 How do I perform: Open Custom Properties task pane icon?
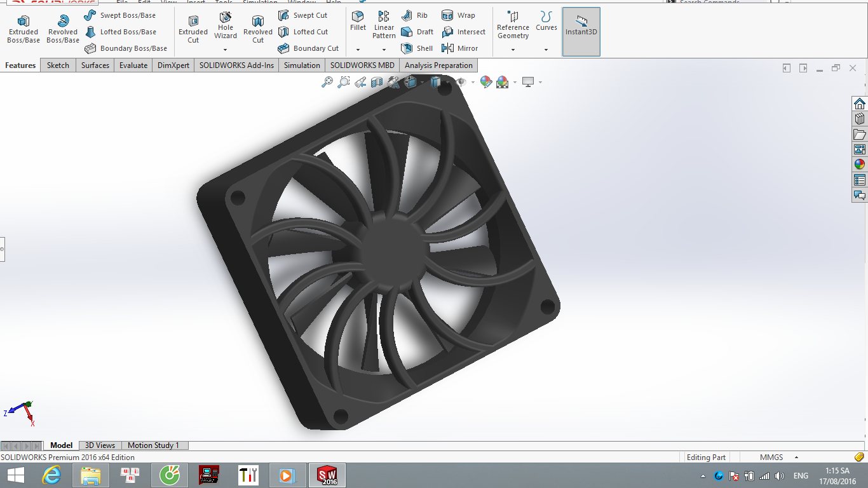[x=860, y=180]
